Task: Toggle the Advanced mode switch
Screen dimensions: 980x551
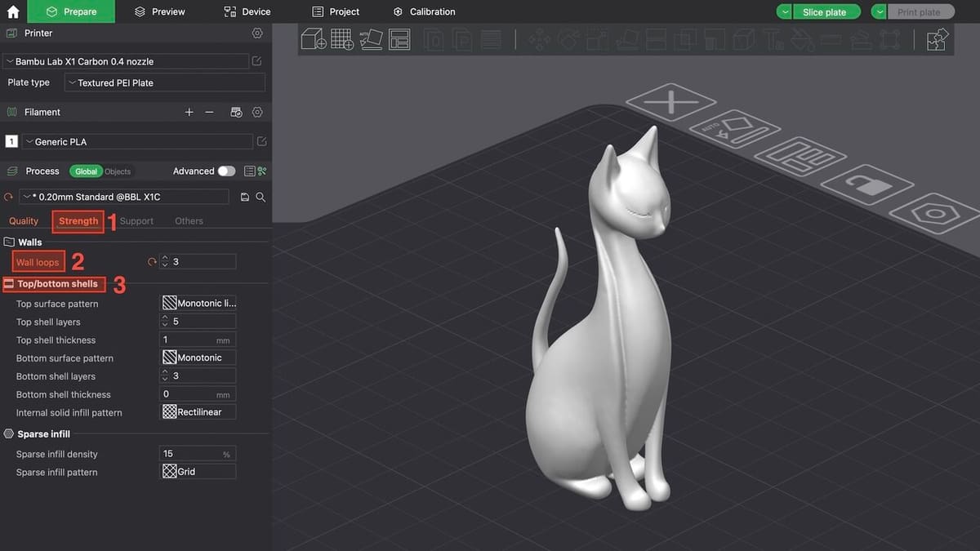Action: click(x=226, y=171)
